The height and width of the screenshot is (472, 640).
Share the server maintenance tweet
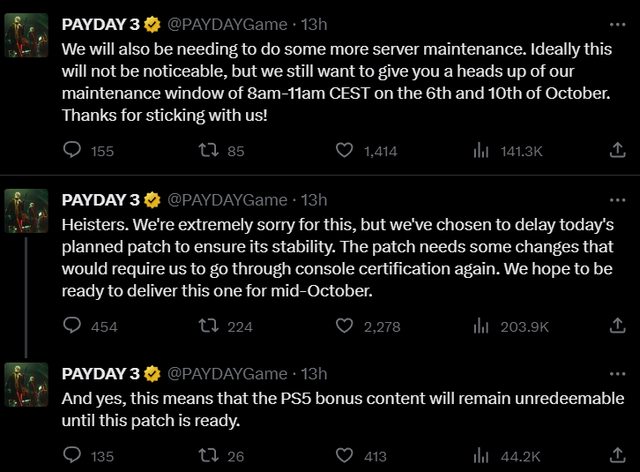[617, 151]
